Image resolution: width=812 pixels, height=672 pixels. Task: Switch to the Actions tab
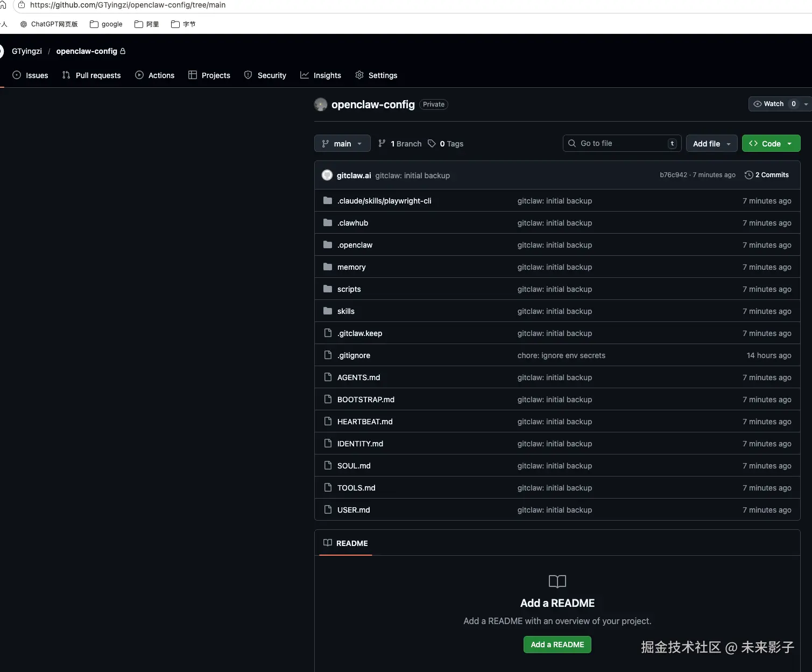pos(154,75)
